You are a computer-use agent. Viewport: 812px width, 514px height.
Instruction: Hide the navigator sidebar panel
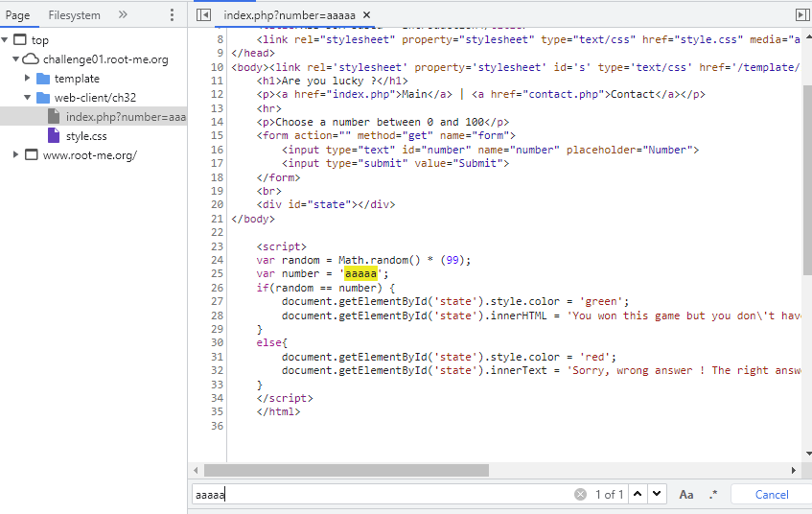tap(204, 15)
